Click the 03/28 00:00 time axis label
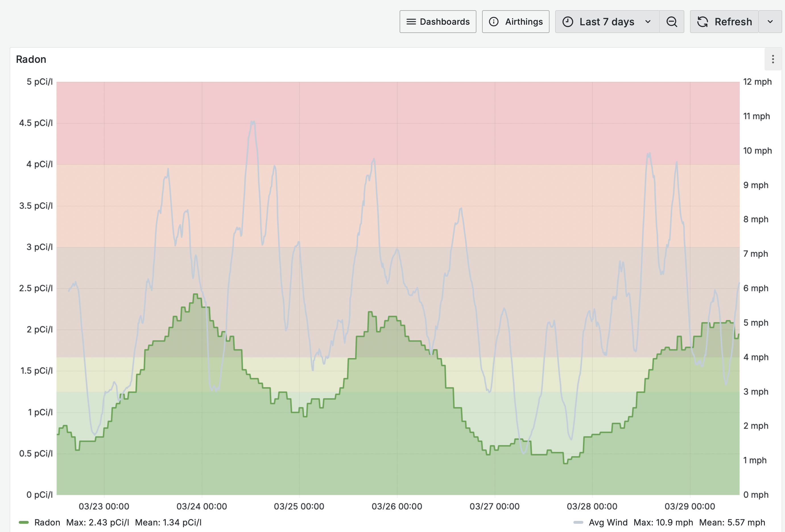Screen dimensions: 785x532 592,506
